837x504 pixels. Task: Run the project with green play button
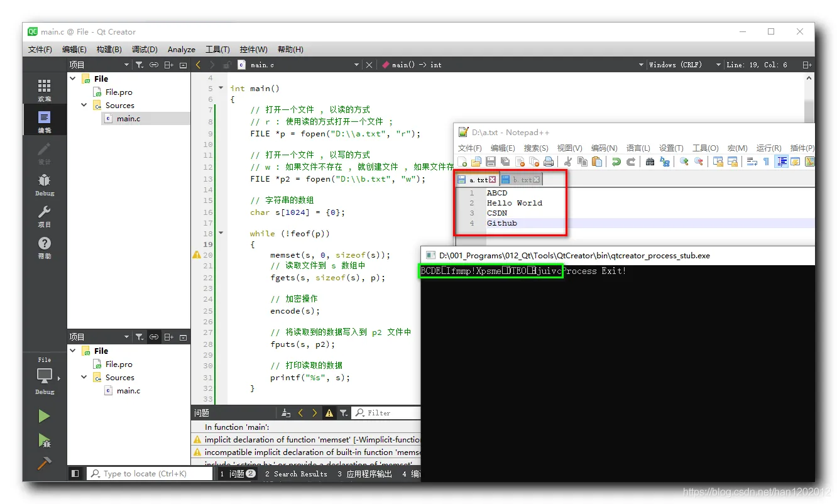(x=44, y=416)
